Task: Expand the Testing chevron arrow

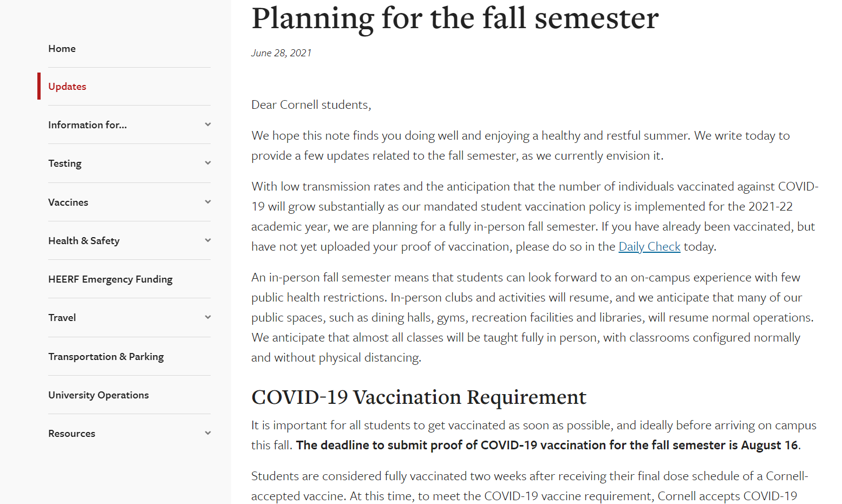Action: pyautogui.click(x=208, y=163)
